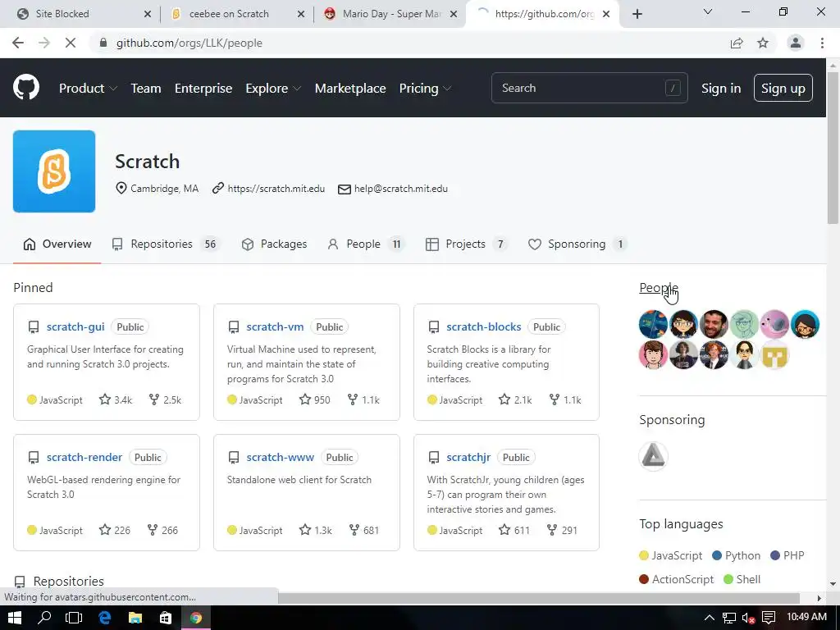View the 3.4k stargazers of scratch-gui
Viewport: 840px width, 630px height.
coord(116,399)
